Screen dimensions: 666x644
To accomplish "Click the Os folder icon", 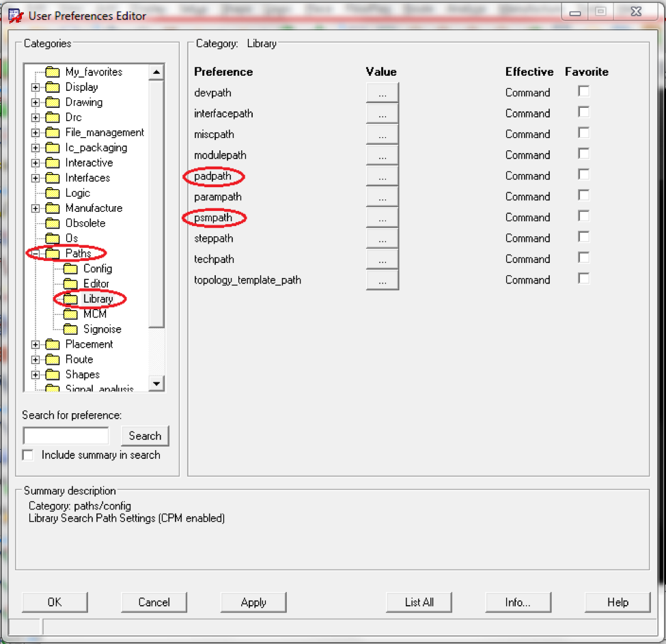I will (54, 238).
